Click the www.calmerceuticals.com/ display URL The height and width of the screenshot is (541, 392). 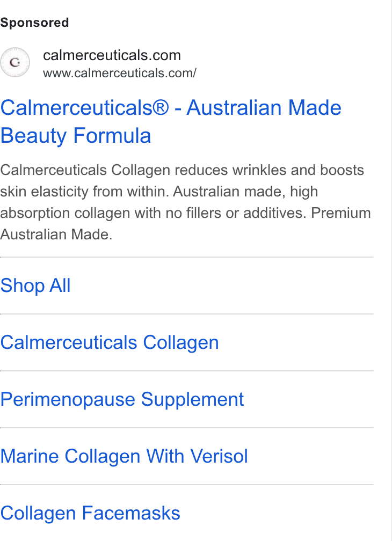pyautogui.click(x=120, y=73)
